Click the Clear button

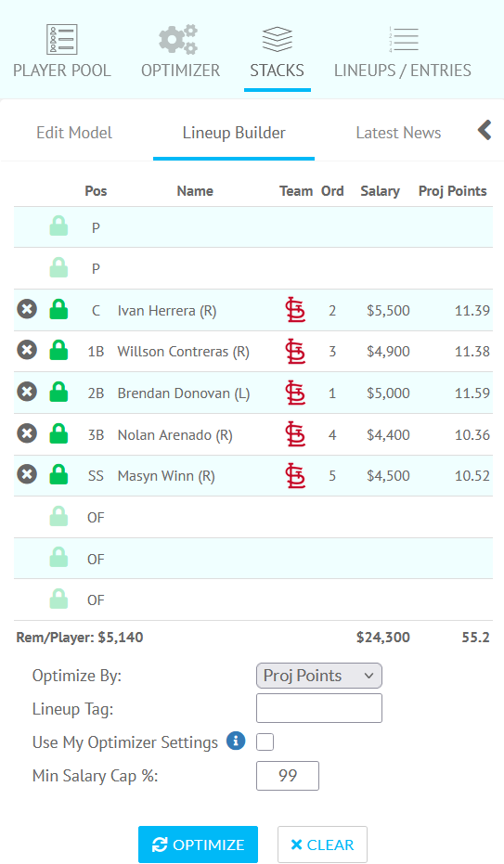click(322, 845)
